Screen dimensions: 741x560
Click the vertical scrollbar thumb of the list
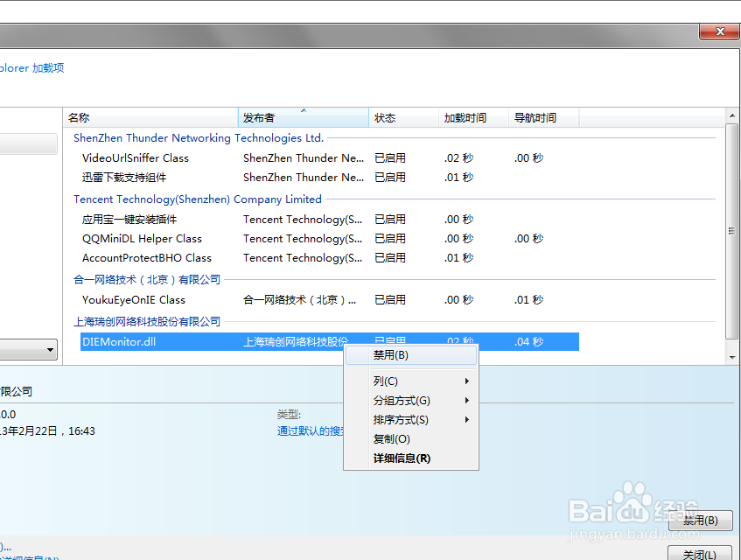pos(731,231)
